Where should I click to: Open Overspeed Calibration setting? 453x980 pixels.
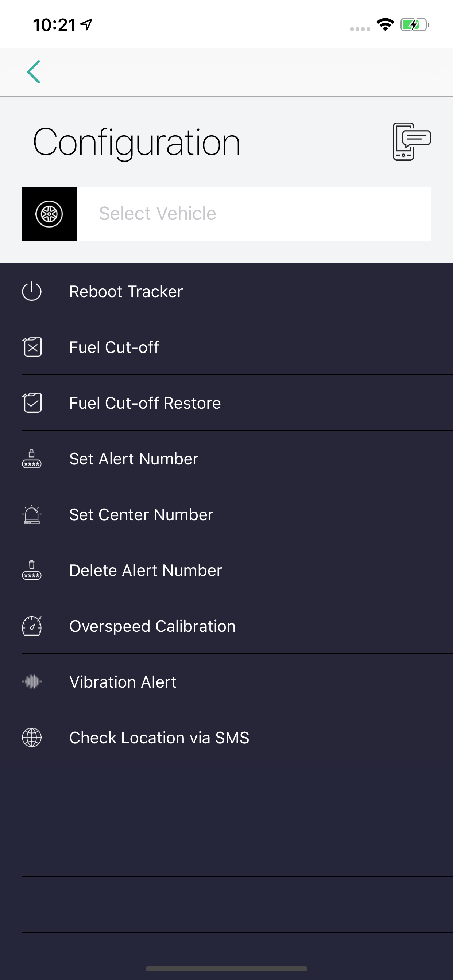coord(152,626)
